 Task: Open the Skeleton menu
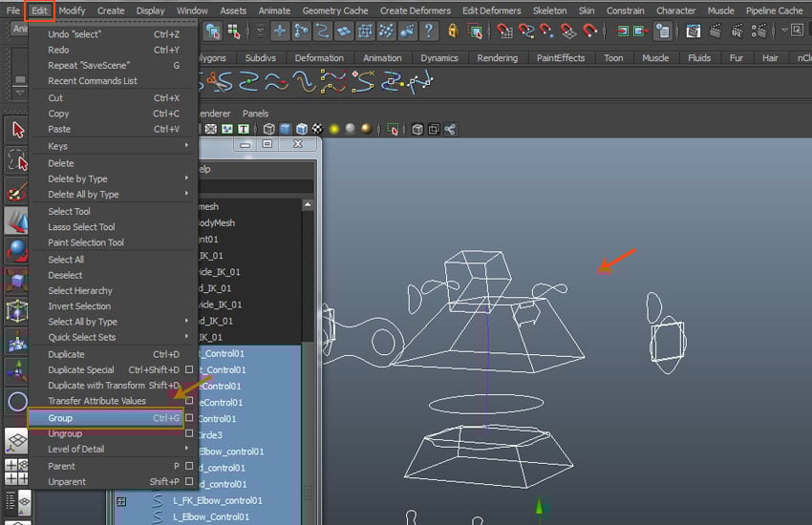point(549,10)
